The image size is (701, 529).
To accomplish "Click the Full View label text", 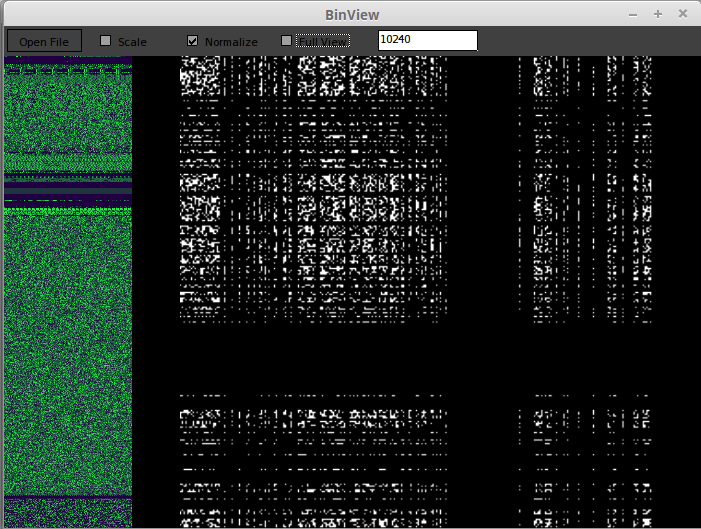I will click(x=323, y=41).
